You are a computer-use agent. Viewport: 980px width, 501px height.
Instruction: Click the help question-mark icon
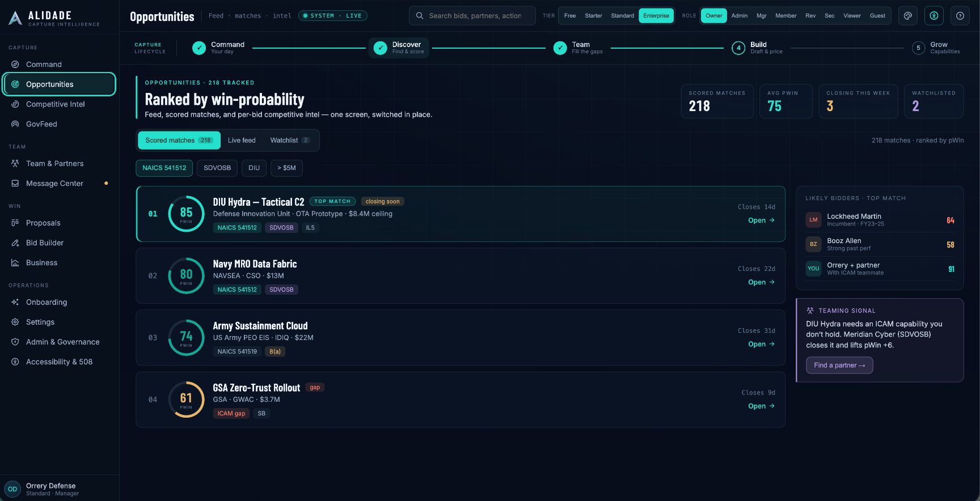pos(960,16)
